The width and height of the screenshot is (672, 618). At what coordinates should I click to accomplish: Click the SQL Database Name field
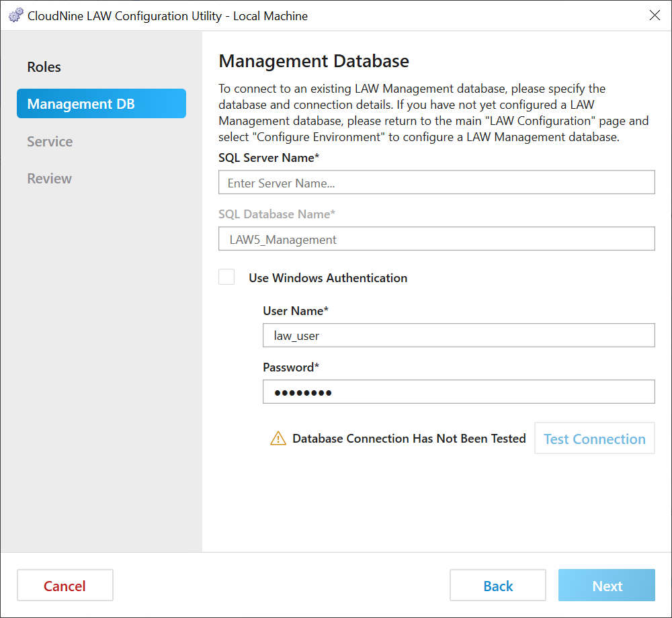pos(436,239)
